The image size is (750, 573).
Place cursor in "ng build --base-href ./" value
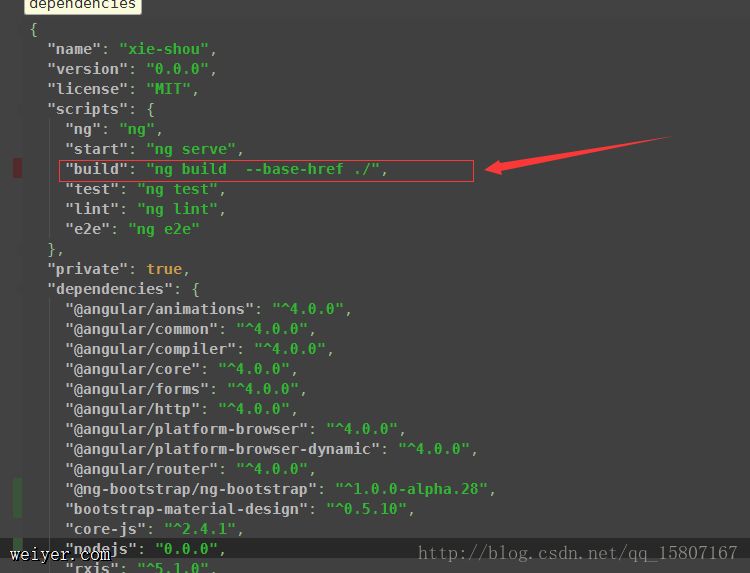click(x=263, y=169)
